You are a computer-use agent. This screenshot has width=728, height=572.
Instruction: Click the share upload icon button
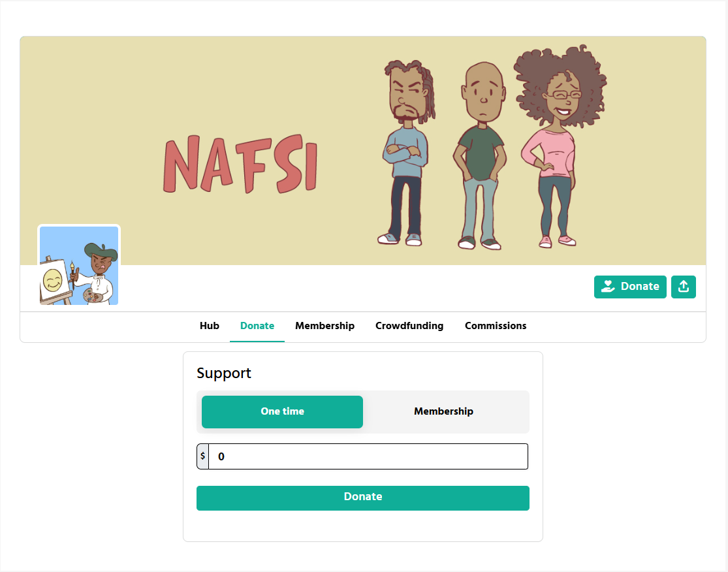[x=683, y=287]
